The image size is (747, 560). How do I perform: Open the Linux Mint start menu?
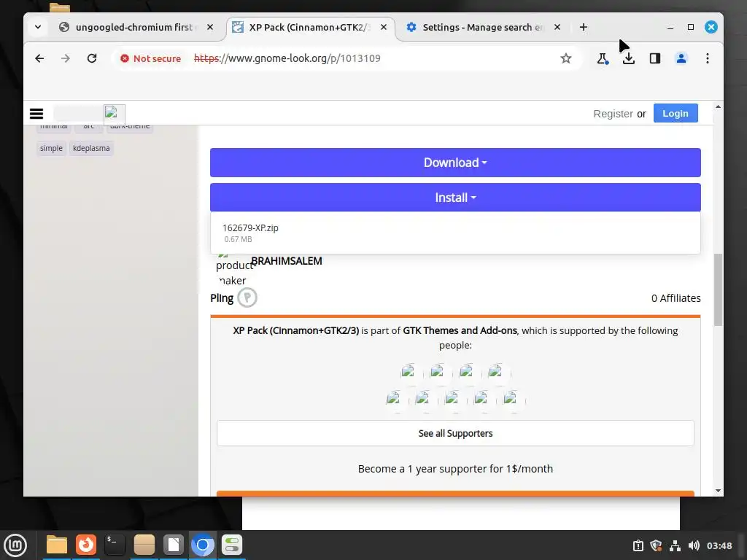pos(16,545)
